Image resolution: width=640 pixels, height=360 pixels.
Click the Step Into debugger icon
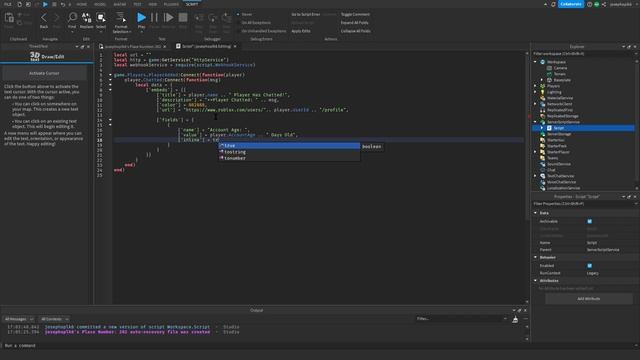coord(199,18)
